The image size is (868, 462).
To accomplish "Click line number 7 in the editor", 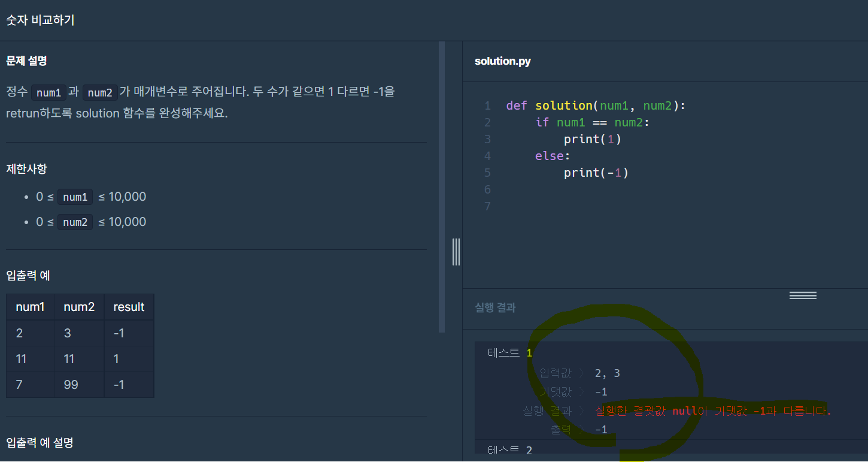I will click(487, 206).
